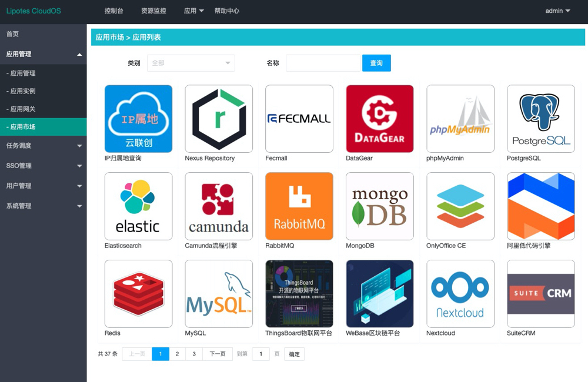Select the - 应用市场 submenu item
588x382 pixels.
tap(44, 127)
